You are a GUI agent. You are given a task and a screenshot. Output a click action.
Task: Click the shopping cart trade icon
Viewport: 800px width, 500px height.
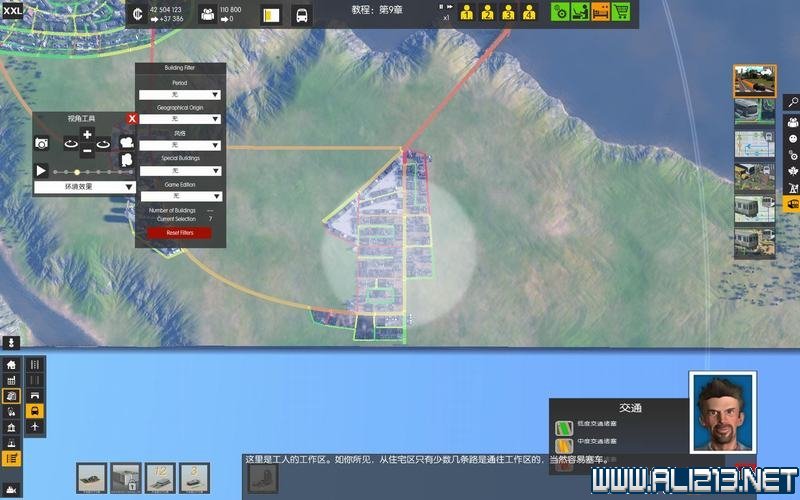(621, 12)
